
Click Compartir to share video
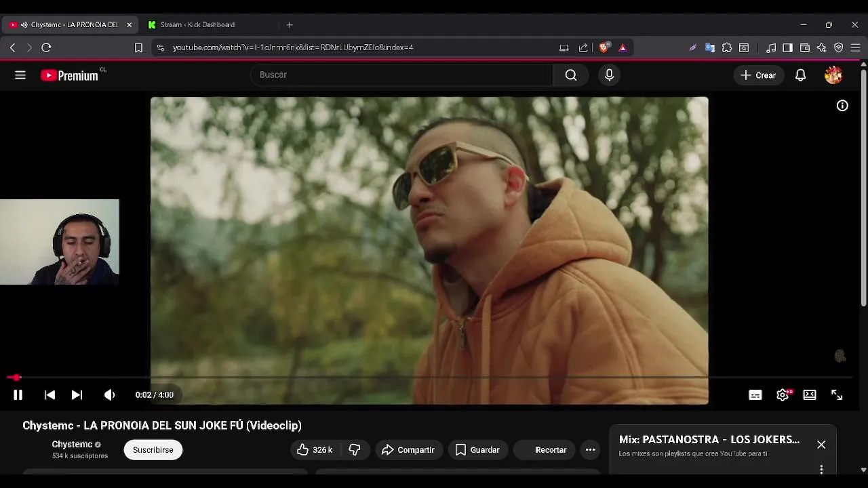[x=408, y=450]
